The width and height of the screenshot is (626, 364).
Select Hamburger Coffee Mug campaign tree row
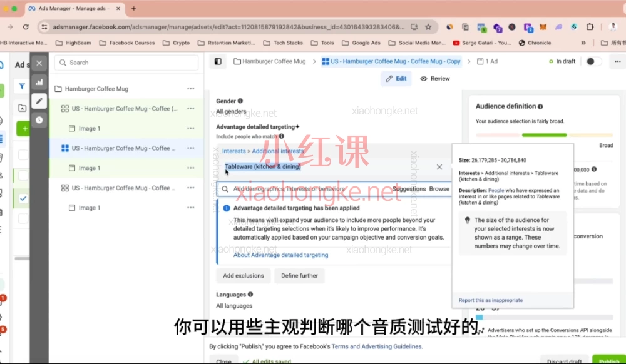(x=126, y=89)
